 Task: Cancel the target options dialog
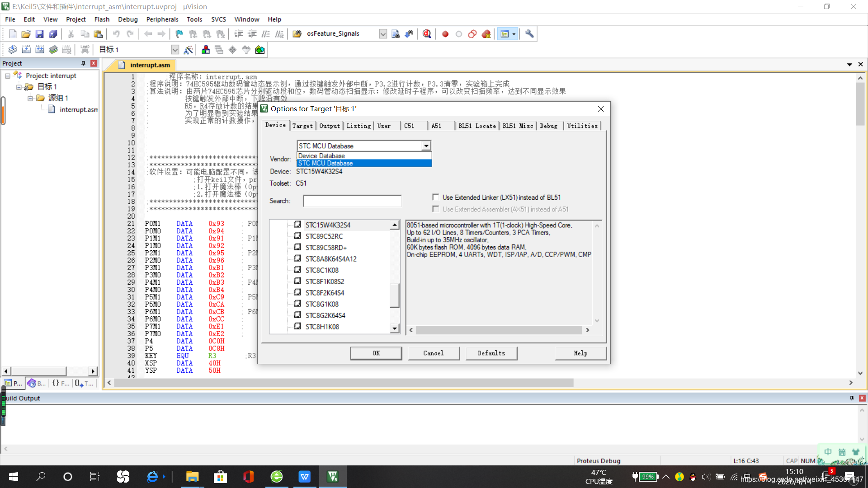(434, 353)
